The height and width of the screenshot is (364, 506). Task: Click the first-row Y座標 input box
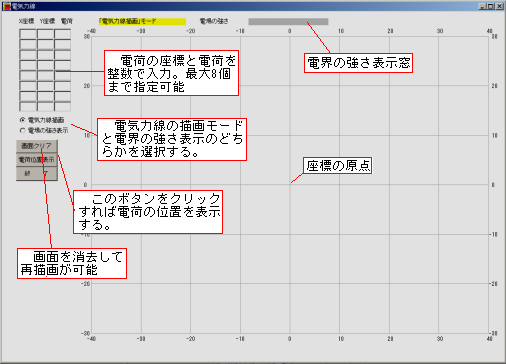click(45, 34)
